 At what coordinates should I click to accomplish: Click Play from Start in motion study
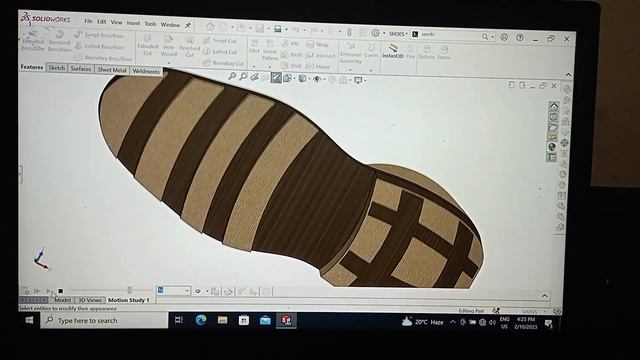pos(37,291)
